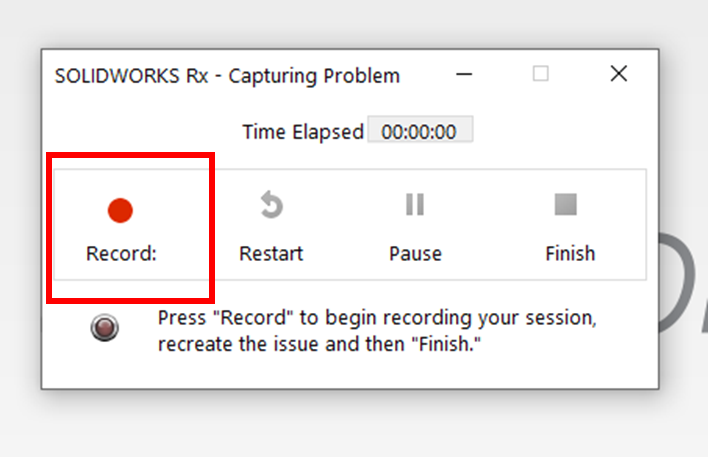Viewport: 708px width, 457px height.
Task: Click the 00:00:00 elapsed time field
Action: [420, 131]
